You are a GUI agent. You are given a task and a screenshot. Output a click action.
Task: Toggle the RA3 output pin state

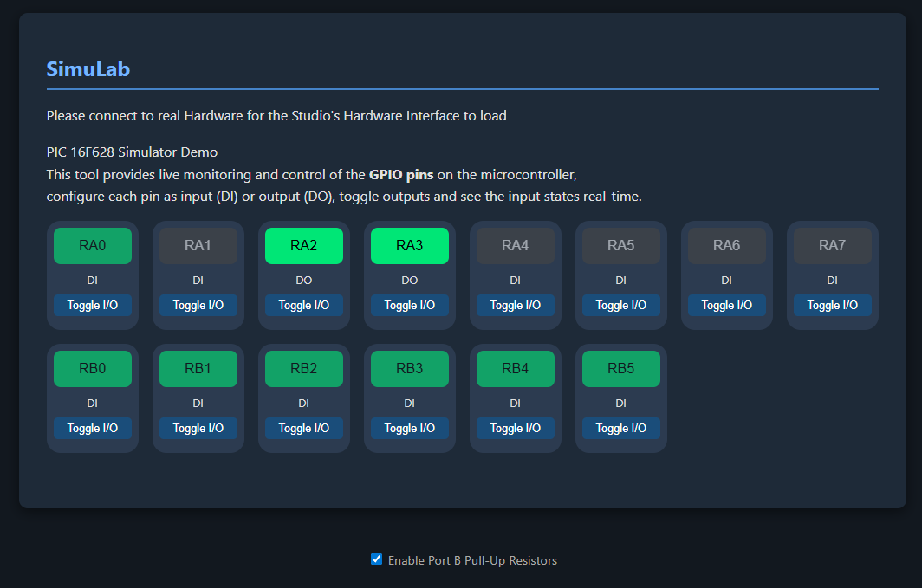410,246
